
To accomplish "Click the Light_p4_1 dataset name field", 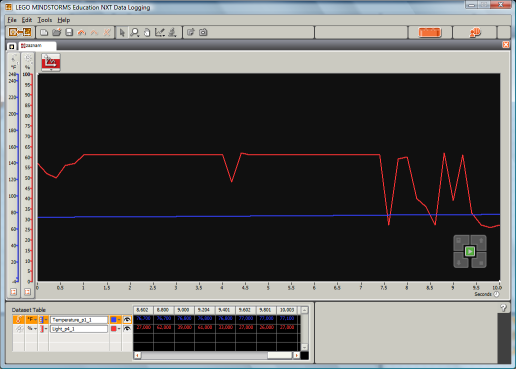I will point(79,329).
